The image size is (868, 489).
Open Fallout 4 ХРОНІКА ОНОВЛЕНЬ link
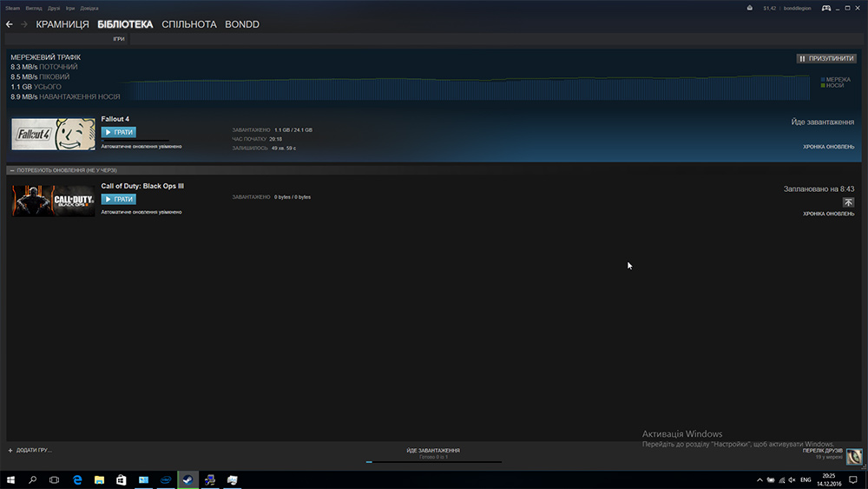click(828, 147)
